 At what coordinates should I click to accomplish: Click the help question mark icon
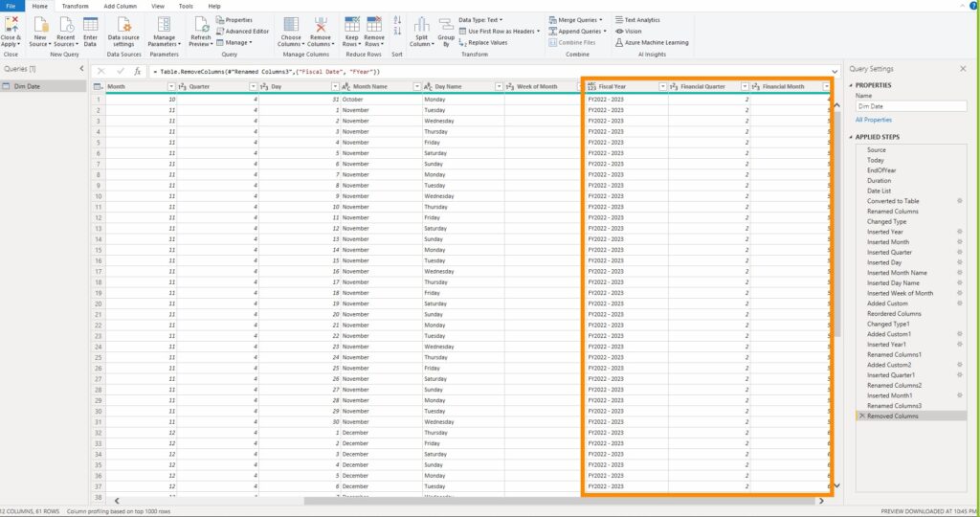[x=973, y=6]
